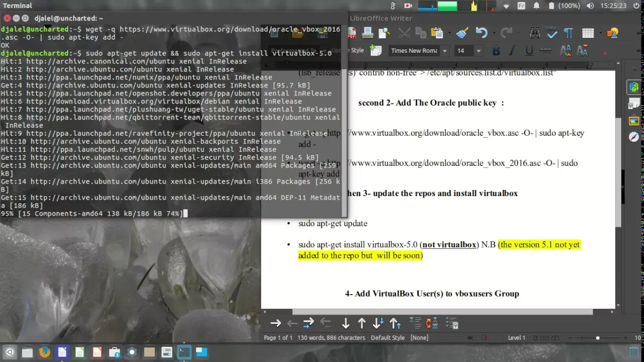Move down with subpoints arrow
Viewport: 644px width, 362px height.
[378, 323]
